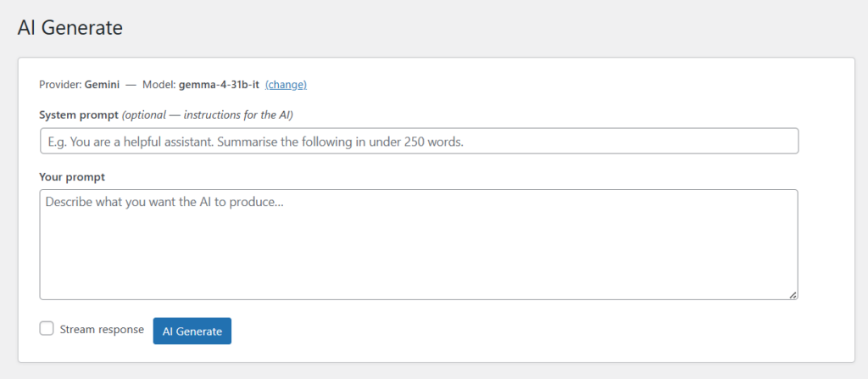Image resolution: width=868 pixels, height=379 pixels.
Task: Click the gemma-4-31b-it model name
Action: pyautogui.click(x=219, y=85)
